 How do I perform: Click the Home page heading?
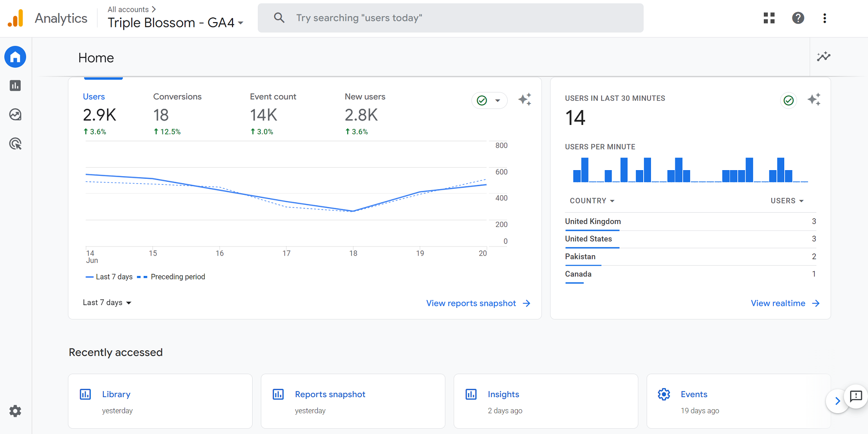[x=96, y=58]
